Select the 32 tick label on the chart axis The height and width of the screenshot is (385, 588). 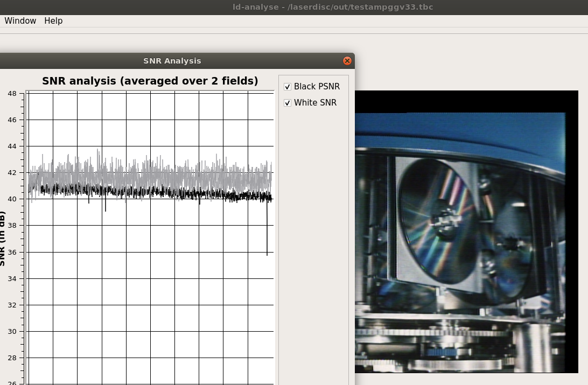point(12,305)
